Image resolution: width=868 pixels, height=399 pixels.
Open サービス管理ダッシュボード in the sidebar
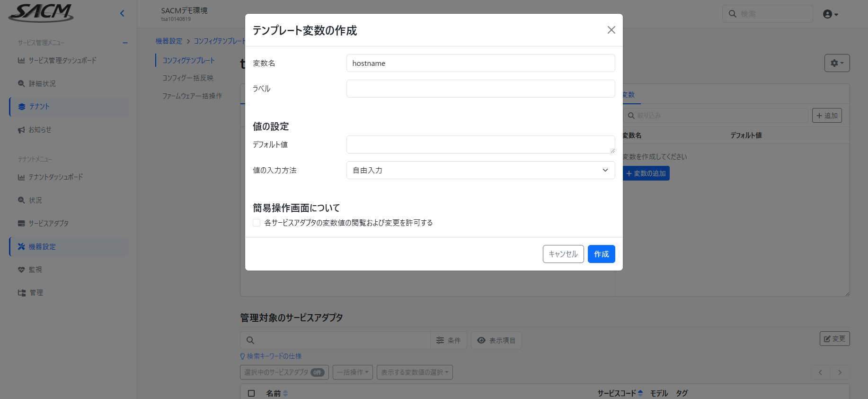click(62, 60)
